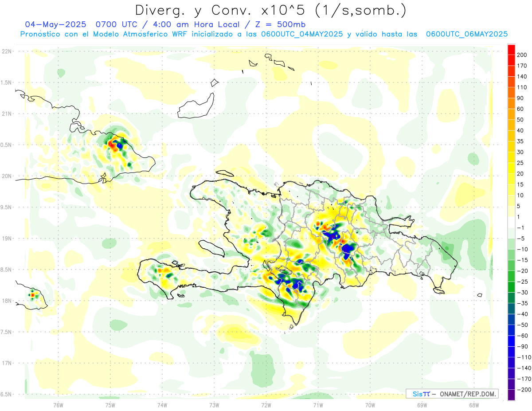Click the white swatch between 1 and -1
This screenshot has height=411, width=532.
[511, 222]
